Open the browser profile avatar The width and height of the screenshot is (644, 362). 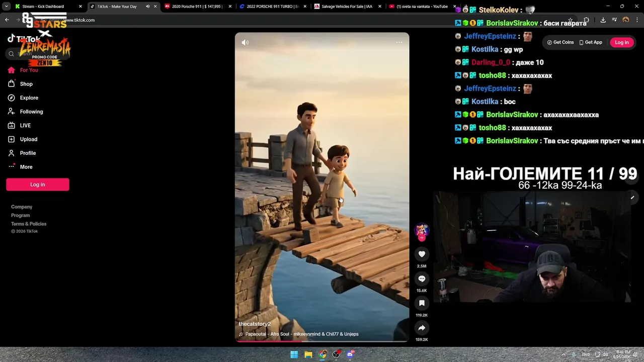point(625,20)
